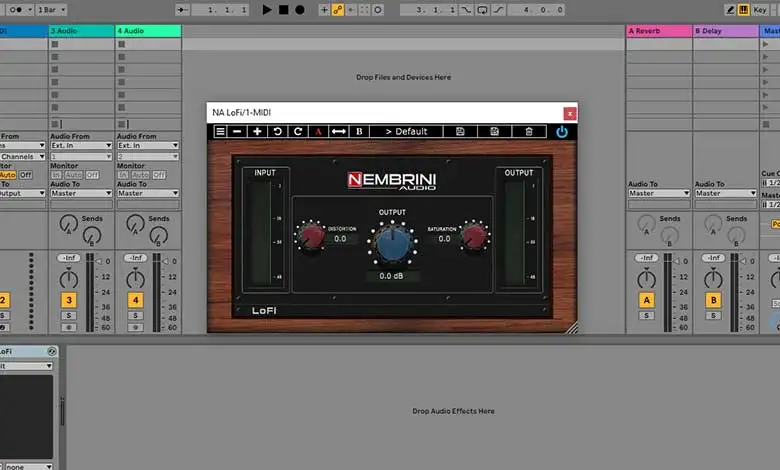Set track 3 Monitor to In
Screen dimensions: 780x470
(x=56, y=175)
